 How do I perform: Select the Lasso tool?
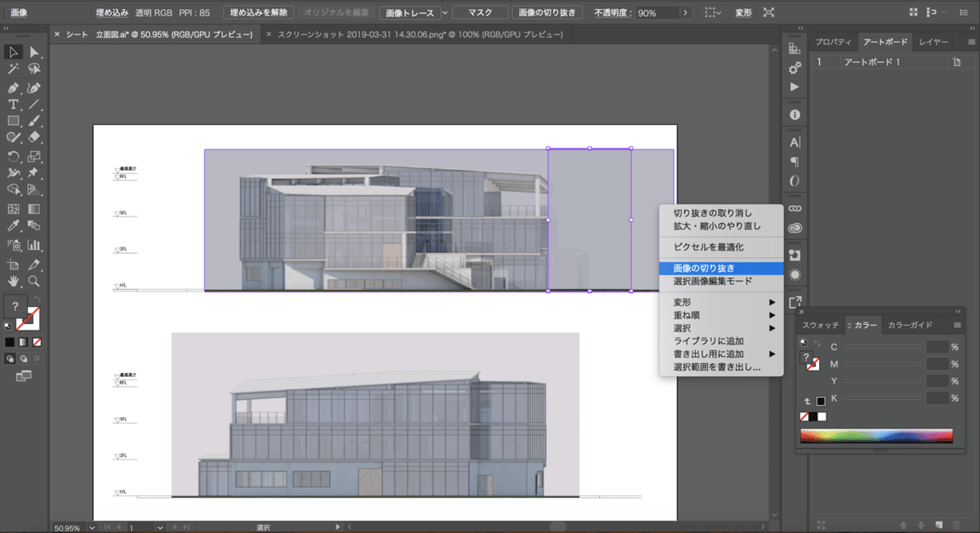coord(34,69)
